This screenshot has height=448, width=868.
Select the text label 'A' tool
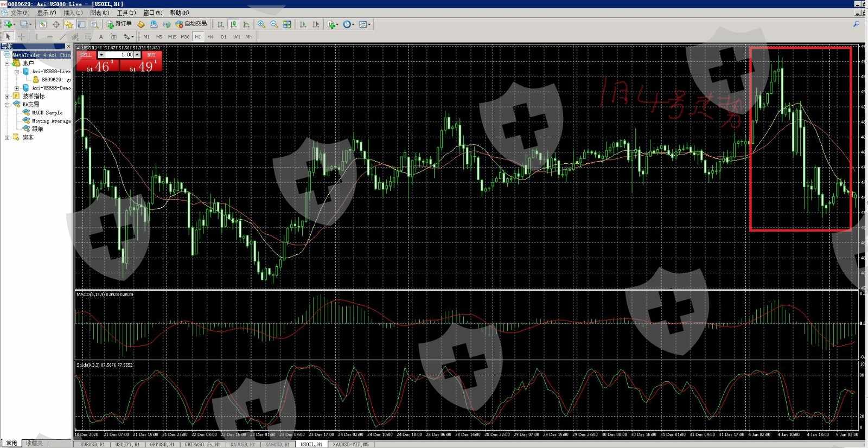coord(100,37)
